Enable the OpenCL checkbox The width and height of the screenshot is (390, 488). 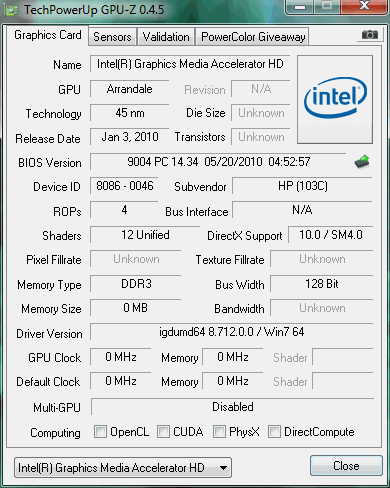pyautogui.click(x=100, y=431)
